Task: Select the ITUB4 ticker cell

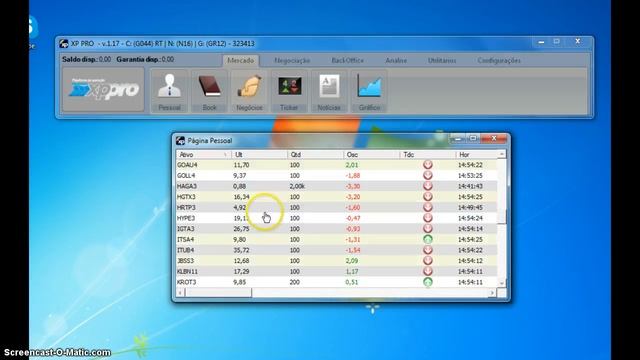Action: 186,250
